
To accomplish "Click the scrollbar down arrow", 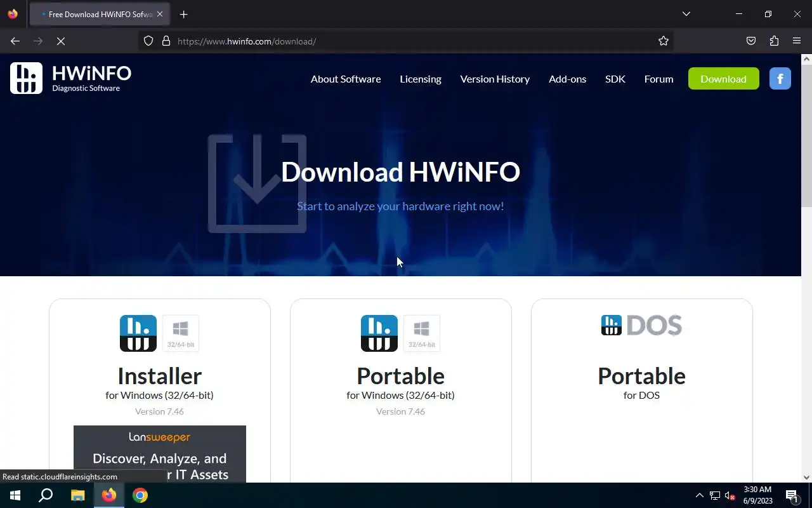I will [x=806, y=477].
